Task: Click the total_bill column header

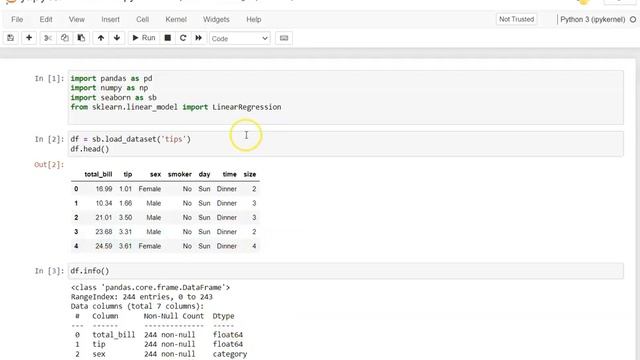Action: click(98, 174)
